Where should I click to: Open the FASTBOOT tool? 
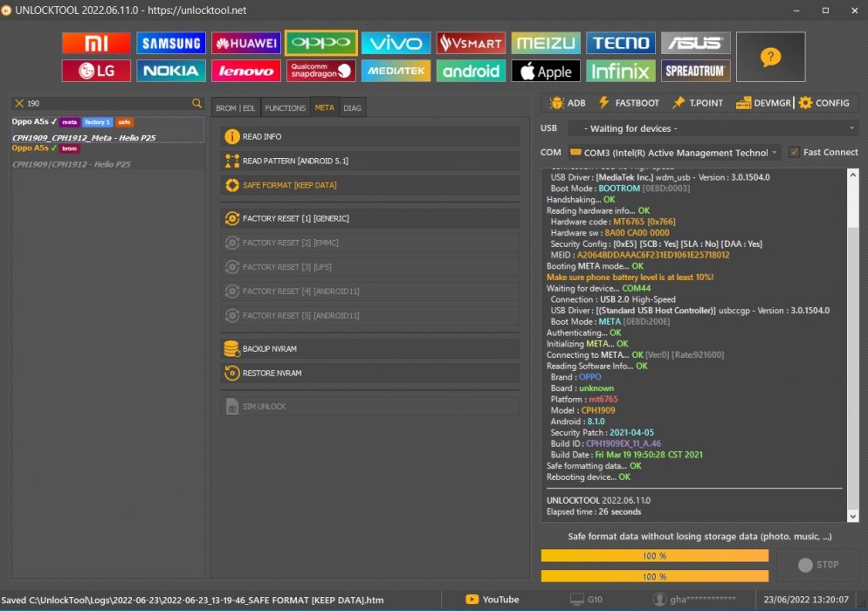629,103
